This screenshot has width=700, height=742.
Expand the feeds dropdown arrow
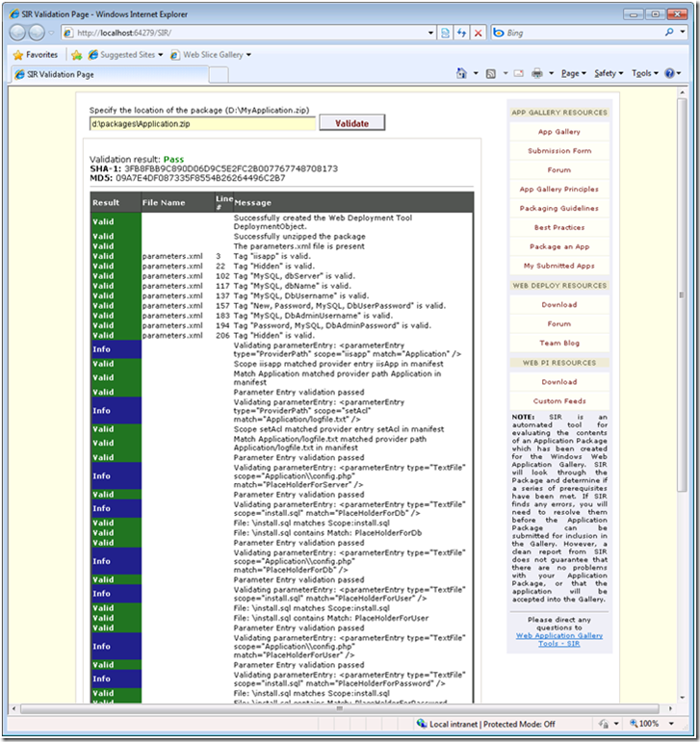pyautogui.click(x=505, y=73)
